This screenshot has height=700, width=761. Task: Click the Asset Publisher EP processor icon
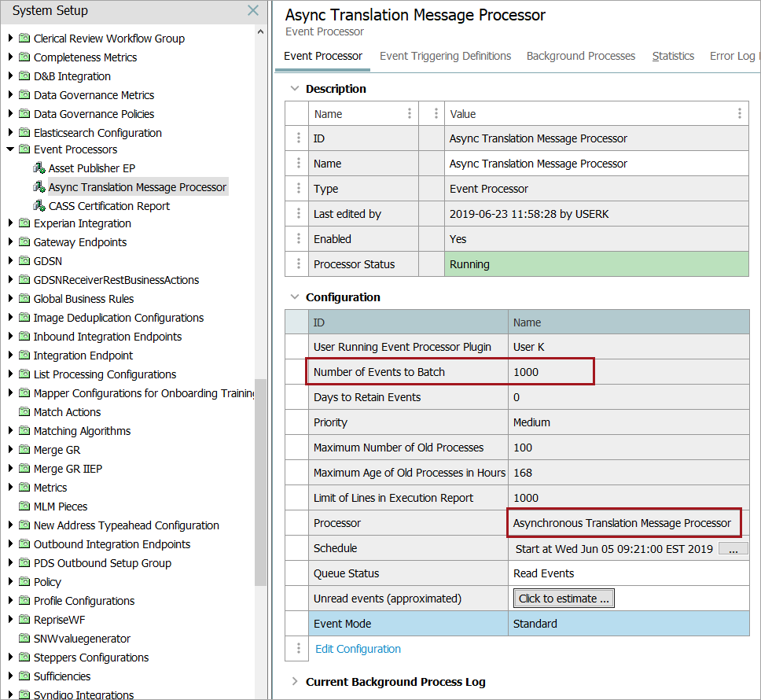39,168
